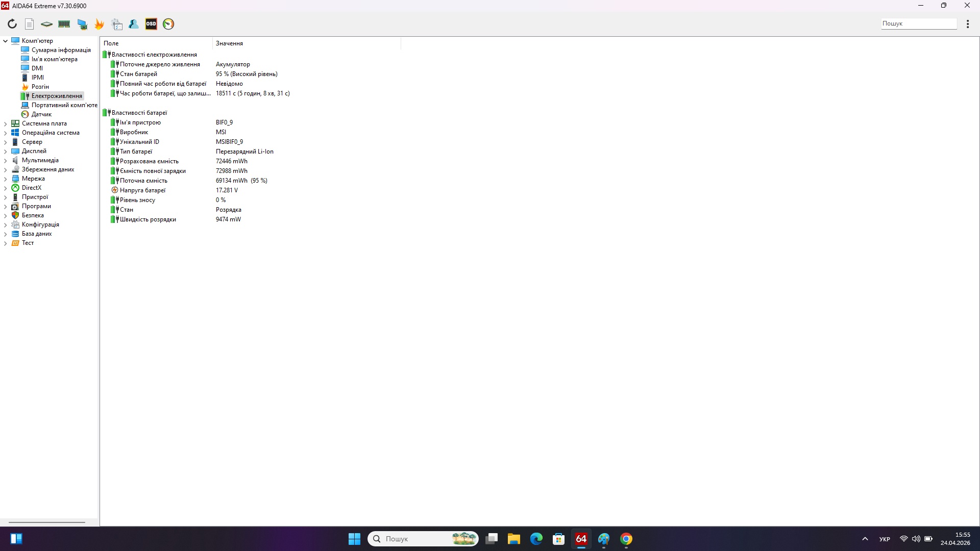Expand the Дисплей category
The height and width of the screenshot is (551, 980).
click(5, 151)
